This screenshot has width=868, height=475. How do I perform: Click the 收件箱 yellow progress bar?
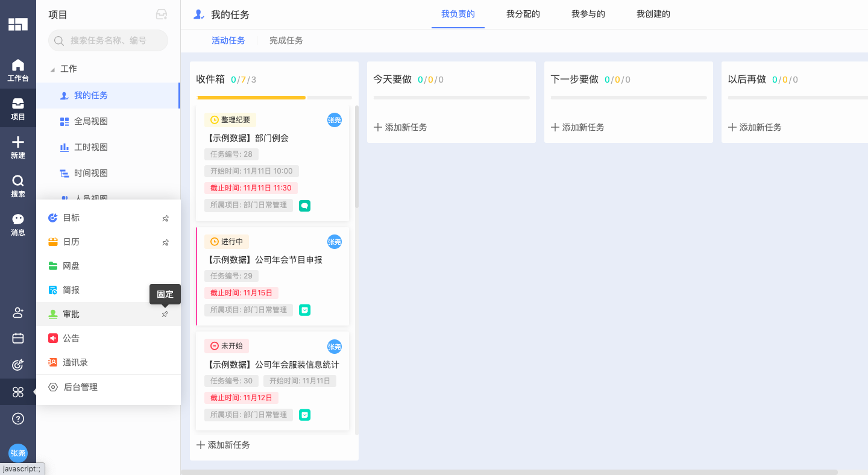coord(251,97)
